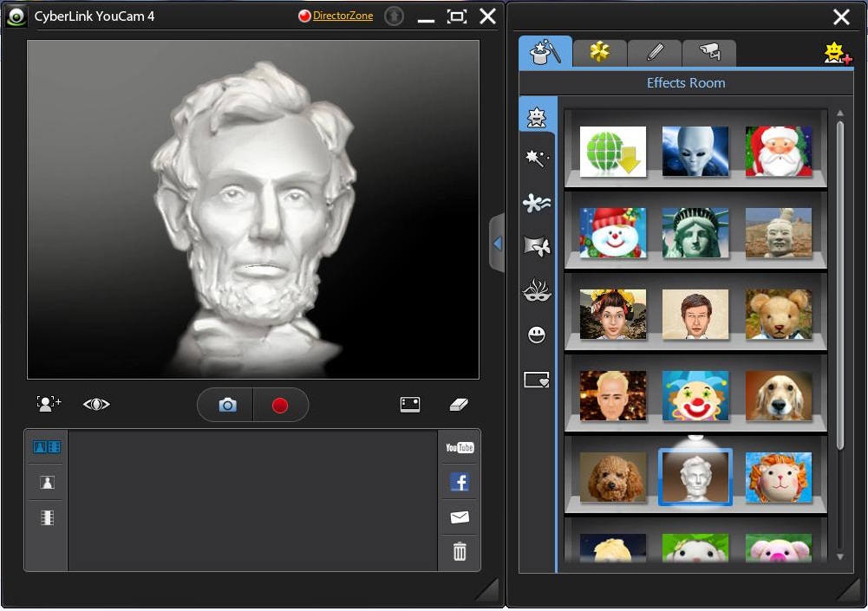Viewport: 868px width, 611px height.
Task: Apply the cartoon lion avatar
Action: coord(779,477)
